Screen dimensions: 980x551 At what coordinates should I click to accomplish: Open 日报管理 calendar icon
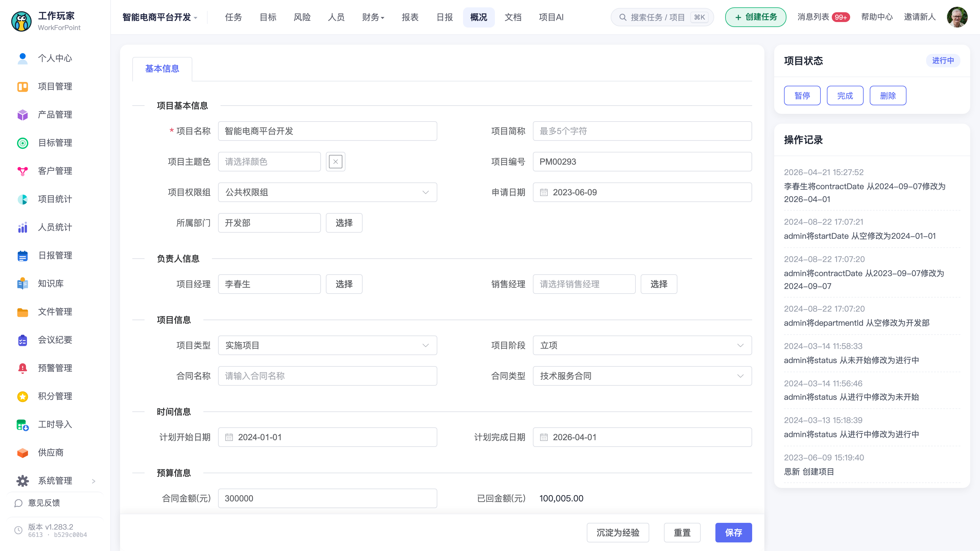(x=22, y=256)
